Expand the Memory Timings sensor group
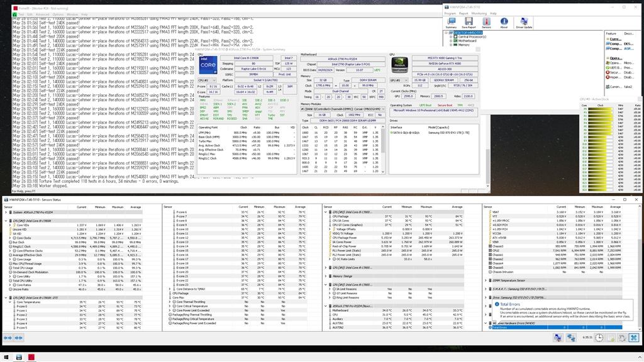The height and width of the screenshot is (362, 644). (326, 277)
